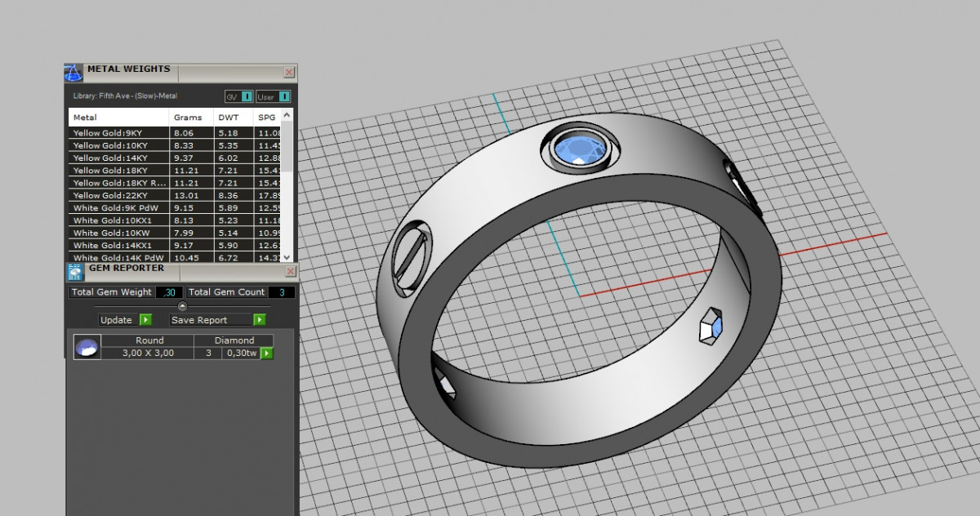This screenshot has height=516, width=980.
Task: Click the DWT column header
Action: [227, 118]
